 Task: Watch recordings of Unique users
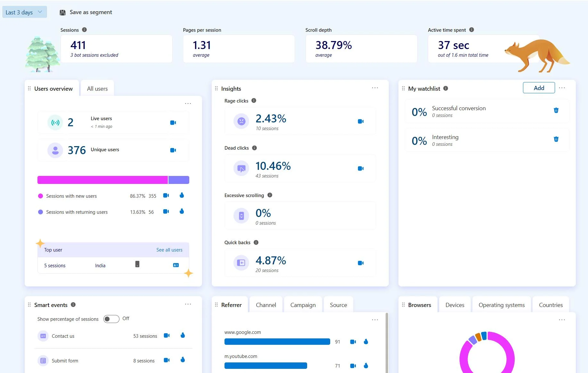tap(173, 150)
